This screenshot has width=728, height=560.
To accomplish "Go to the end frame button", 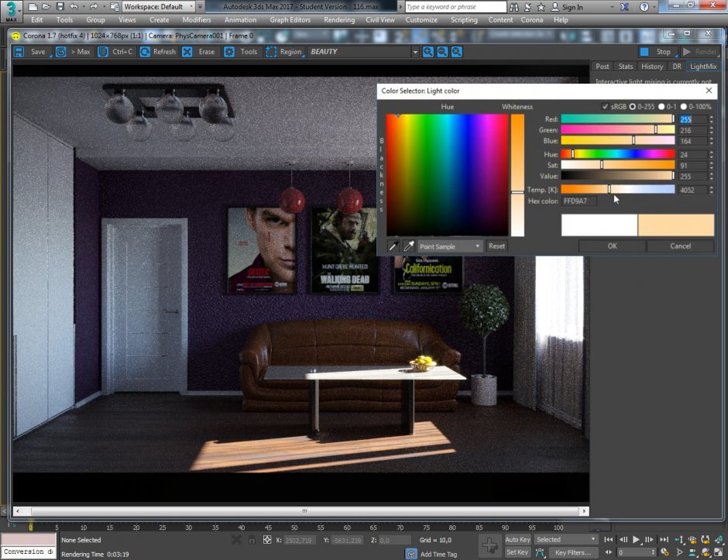I will click(664, 540).
